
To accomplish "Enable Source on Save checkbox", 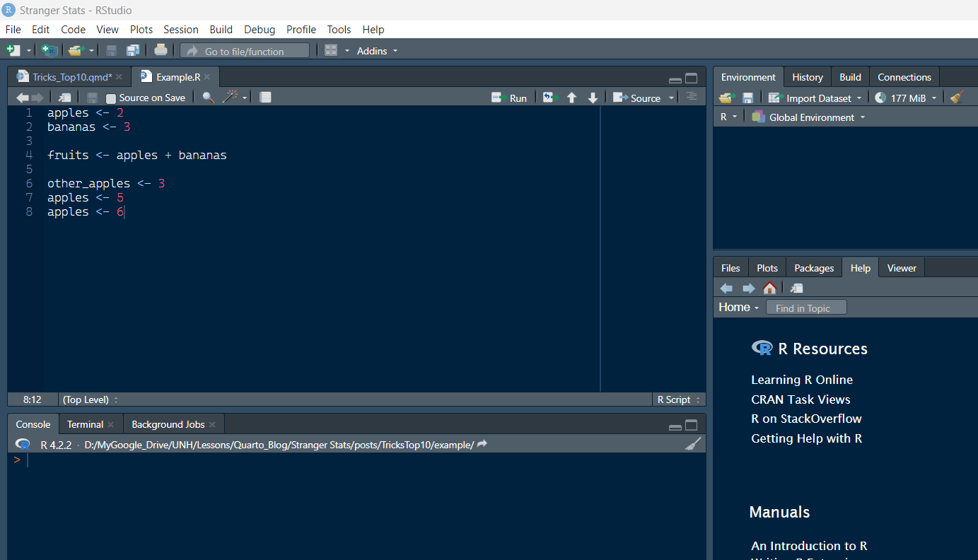I will click(111, 99).
